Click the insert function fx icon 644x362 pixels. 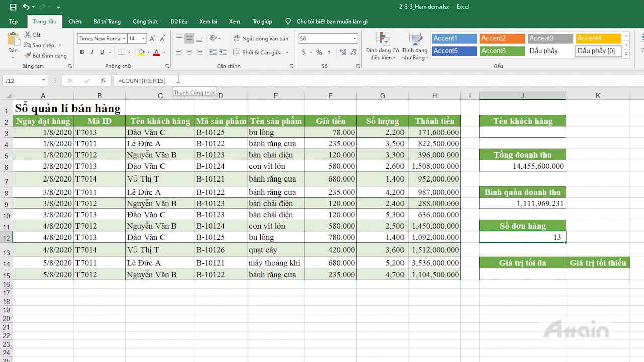[103, 80]
